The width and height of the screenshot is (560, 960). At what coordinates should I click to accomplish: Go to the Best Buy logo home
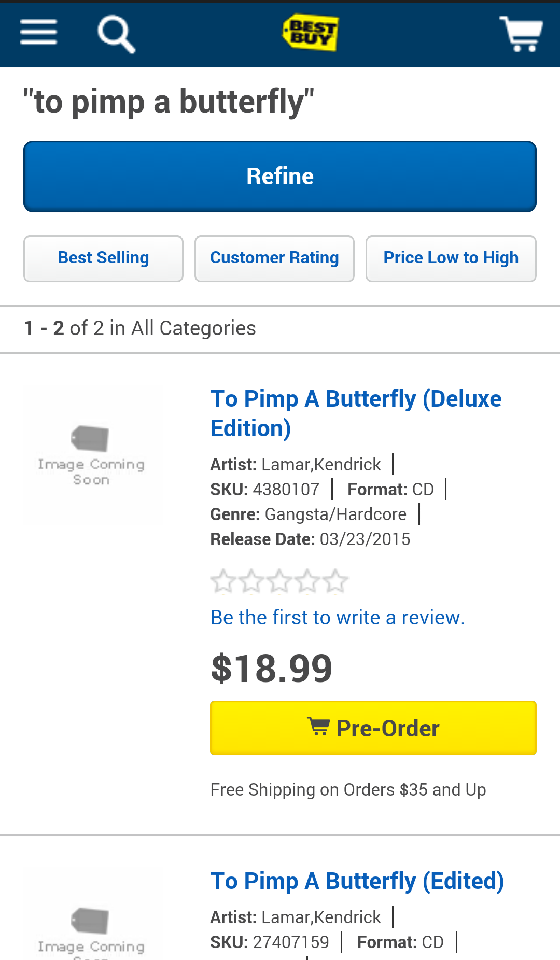[310, 33]
